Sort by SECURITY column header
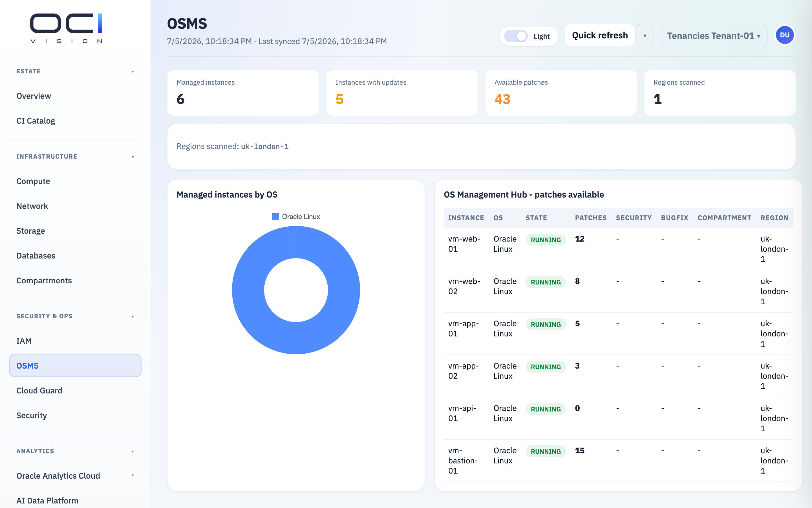This screenshot has width=812, height=508. pyautogui.click(x=634, y=218)
